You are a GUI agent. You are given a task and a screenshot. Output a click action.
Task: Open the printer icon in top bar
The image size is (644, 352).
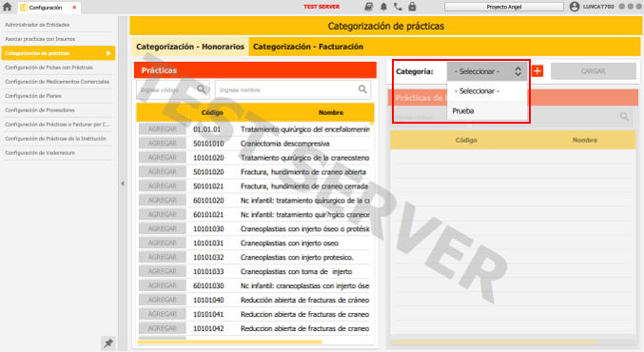point(369,7)
